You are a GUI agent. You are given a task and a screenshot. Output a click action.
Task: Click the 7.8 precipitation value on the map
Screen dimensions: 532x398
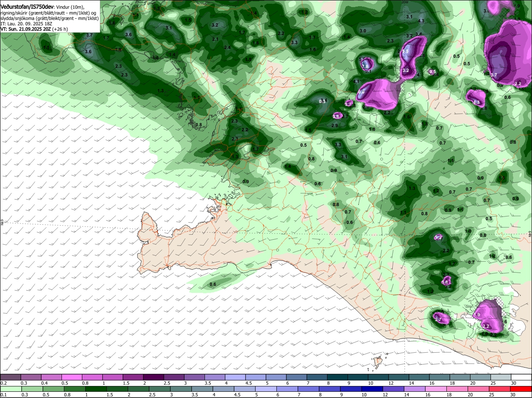click(365, 66)
